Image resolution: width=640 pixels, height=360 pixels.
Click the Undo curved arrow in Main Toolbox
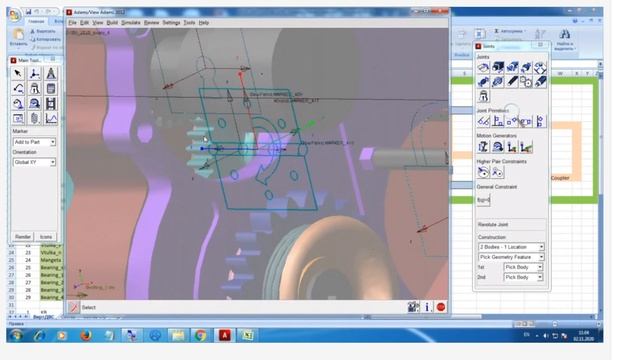tap(18, 89)
